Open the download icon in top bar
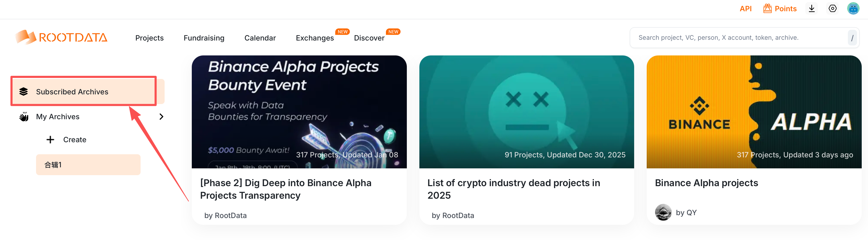Viewport: 868px width, 240px height. pyautogui.click(x=811, y=9)
